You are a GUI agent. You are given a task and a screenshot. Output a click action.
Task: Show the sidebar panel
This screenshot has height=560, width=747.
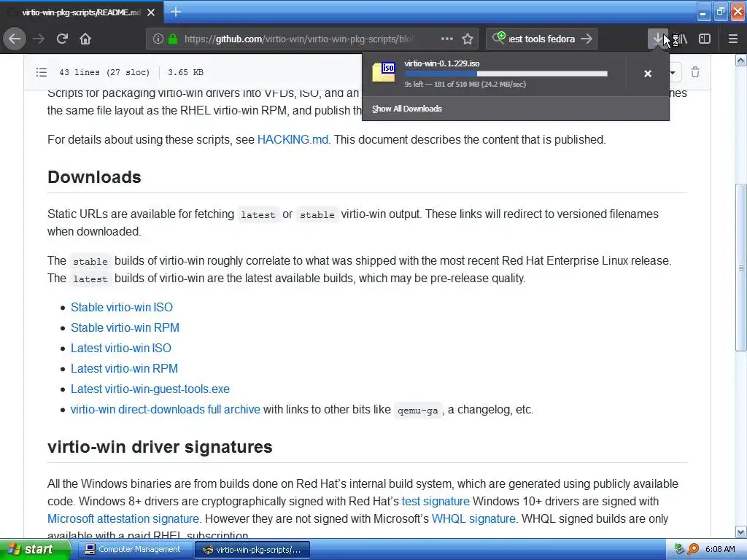click(705, 39)
